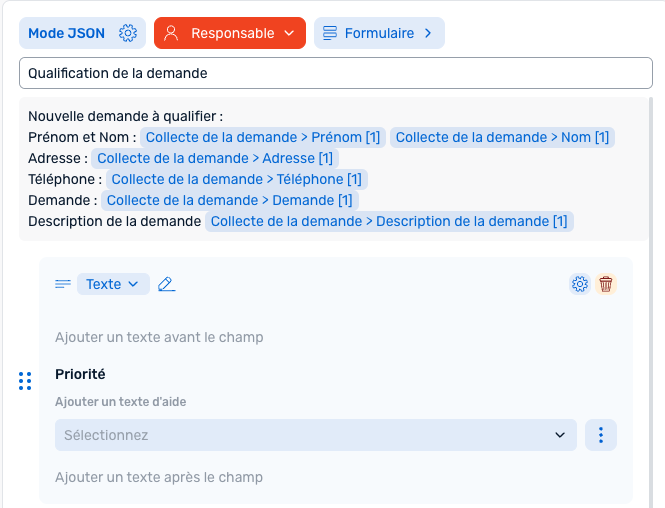Click the text lines icon beside Texte
Viewport: 665px width, 508px height.
63,284
